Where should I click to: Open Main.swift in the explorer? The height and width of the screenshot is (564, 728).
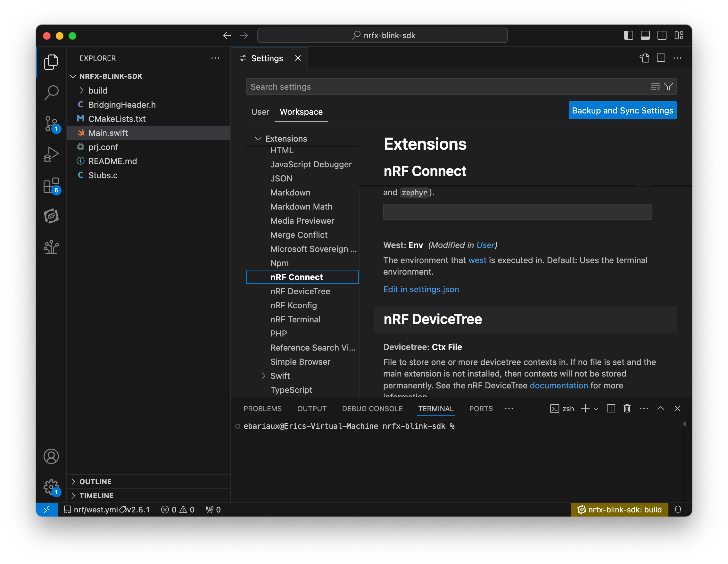point(148,133)
